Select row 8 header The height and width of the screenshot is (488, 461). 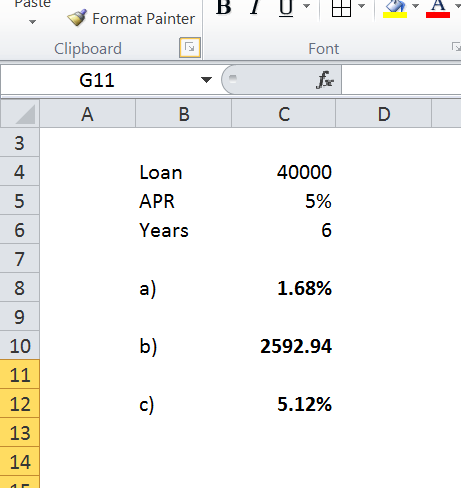point(19,288)
